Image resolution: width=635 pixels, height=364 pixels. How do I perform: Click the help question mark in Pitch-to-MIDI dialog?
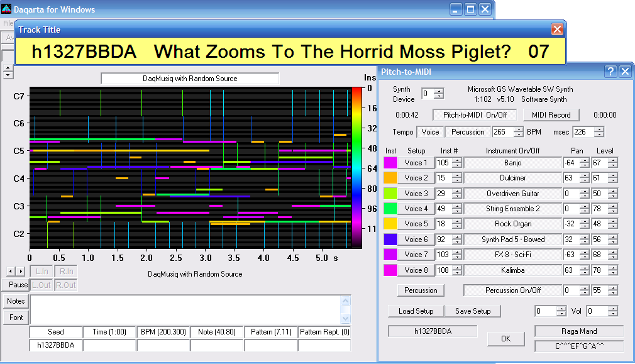[610, 72]
